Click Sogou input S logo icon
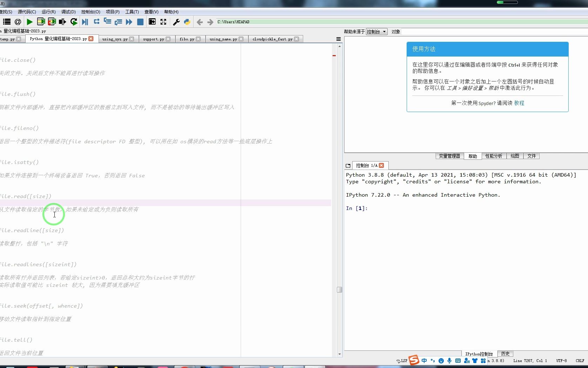Image resolution: width=588 pixels, height=368 pixels. tap(414, 360)
